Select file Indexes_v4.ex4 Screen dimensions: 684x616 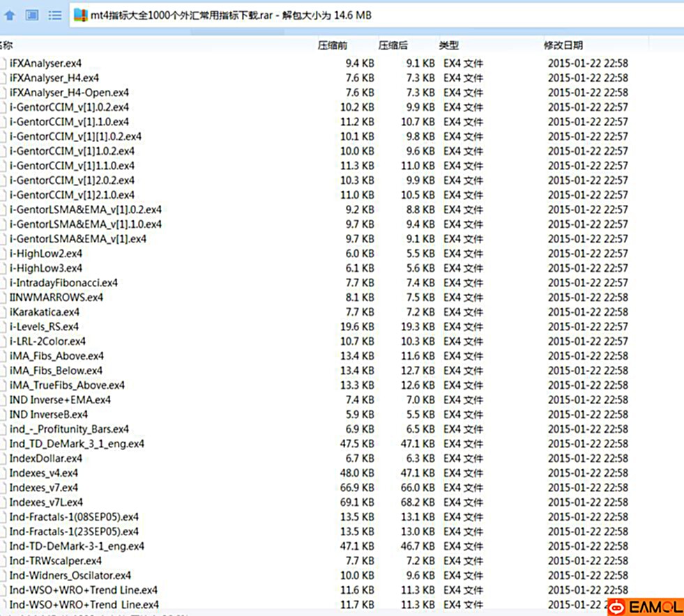coord(44,473)
